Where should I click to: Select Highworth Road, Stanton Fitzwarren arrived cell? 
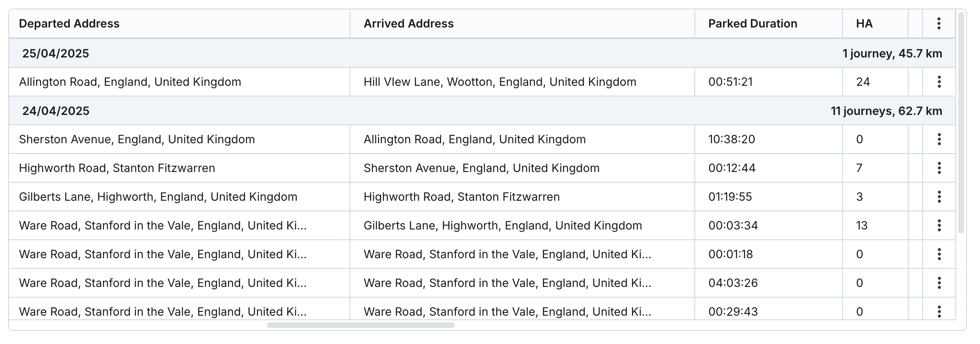point(462,197)
